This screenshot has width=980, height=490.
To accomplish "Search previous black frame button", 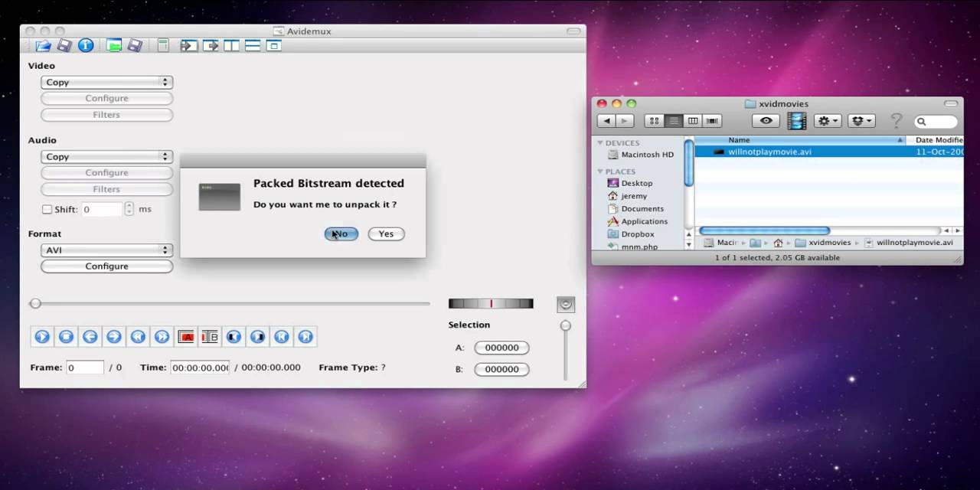I will [234, 336].
